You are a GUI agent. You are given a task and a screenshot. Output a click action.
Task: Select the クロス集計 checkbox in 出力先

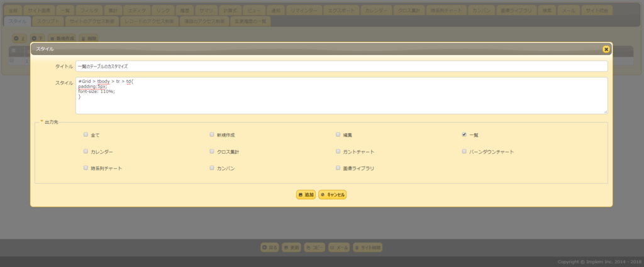point(212,151)
